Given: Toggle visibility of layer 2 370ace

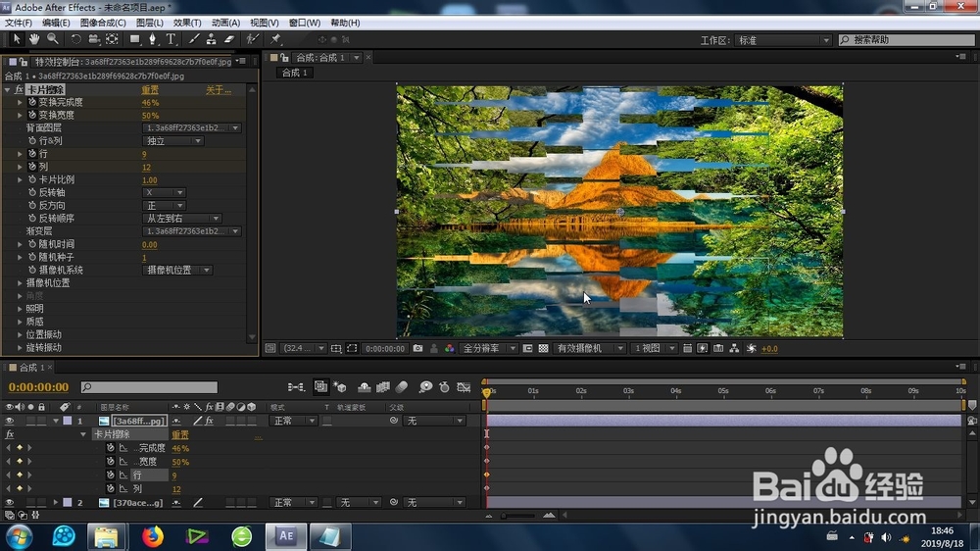Looking at the screenshot, I should (x=10, y=502).
